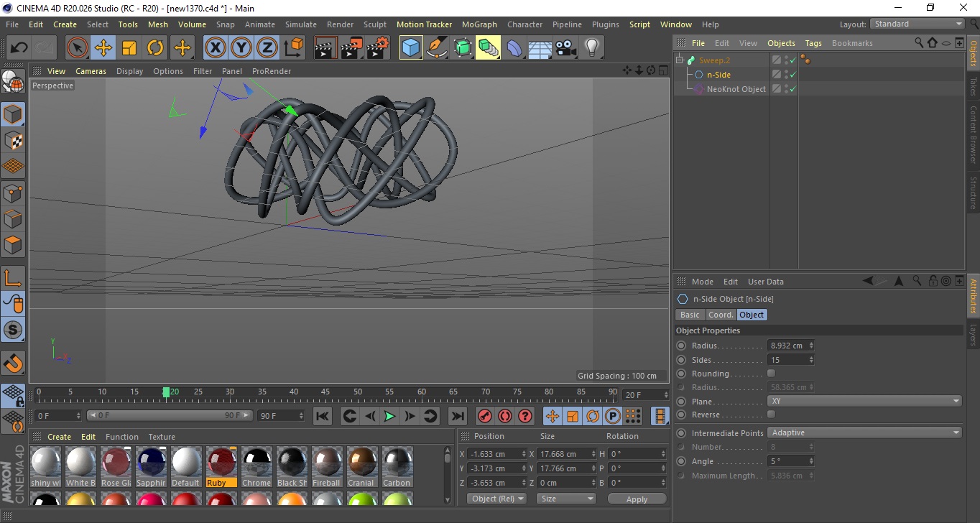Switch to Polygons mode

point(13,245)
